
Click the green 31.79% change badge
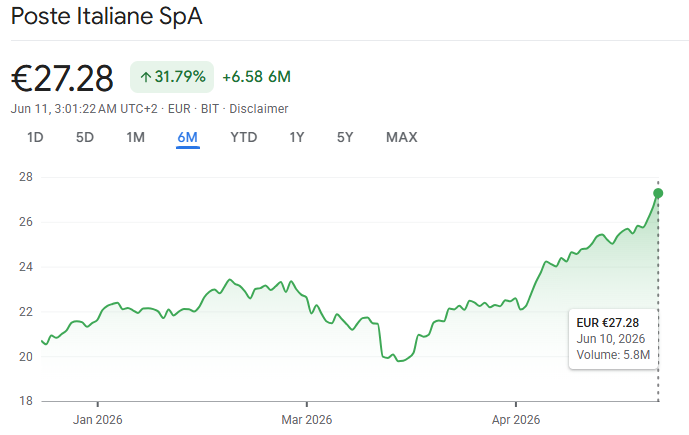point(172,77)
